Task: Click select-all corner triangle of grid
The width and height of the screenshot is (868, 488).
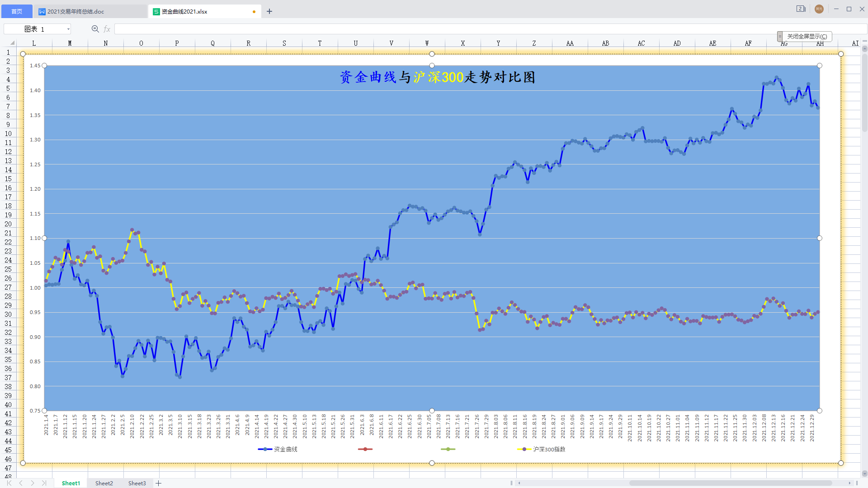Action: [12, 43]
